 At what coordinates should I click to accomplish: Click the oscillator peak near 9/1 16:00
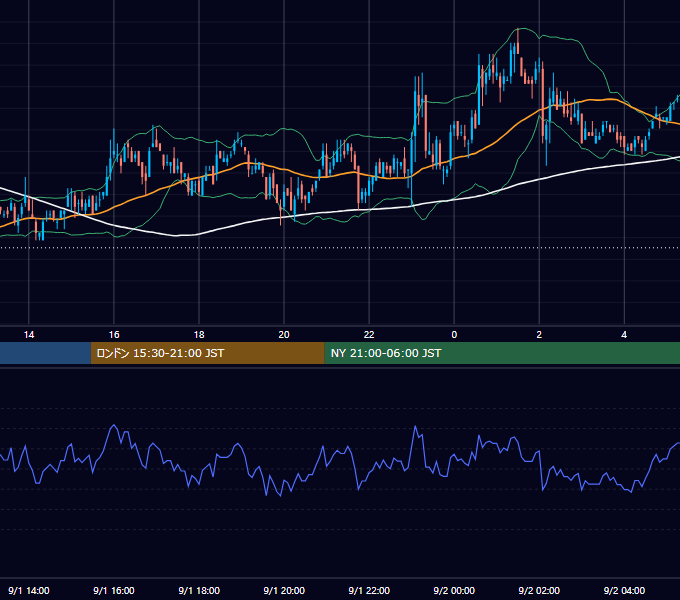click(114, 425)
